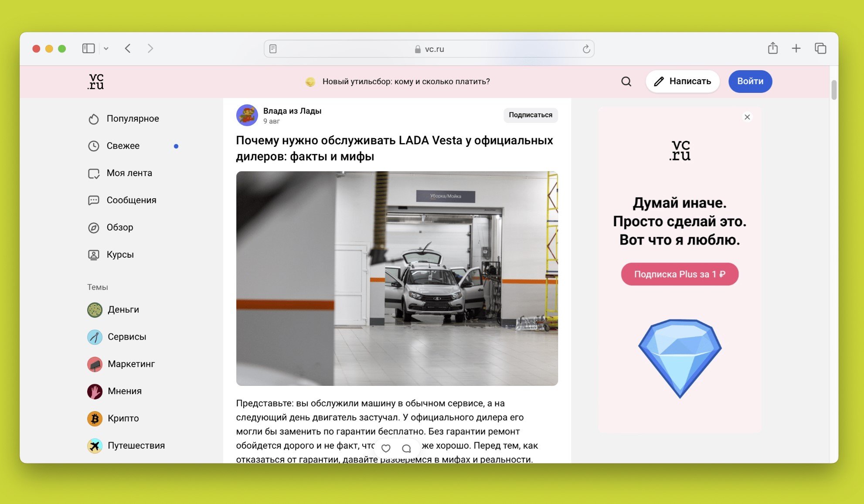Expand the sidebar dropdown chevron
This screenshot has height=504, width=864.
106,49
